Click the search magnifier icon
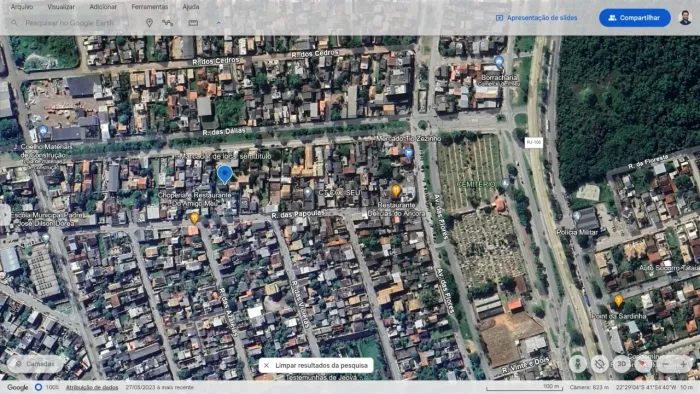This screenshot has width=700, height=394. coord(14,23)
